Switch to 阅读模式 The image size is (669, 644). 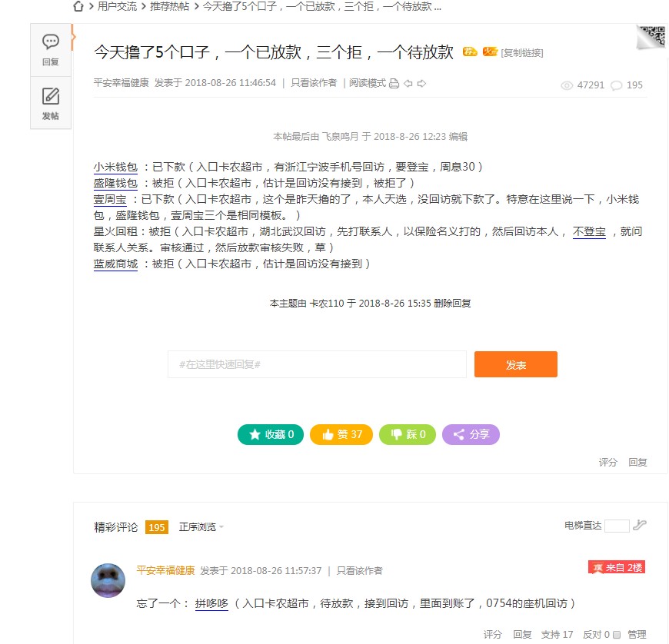367,83
